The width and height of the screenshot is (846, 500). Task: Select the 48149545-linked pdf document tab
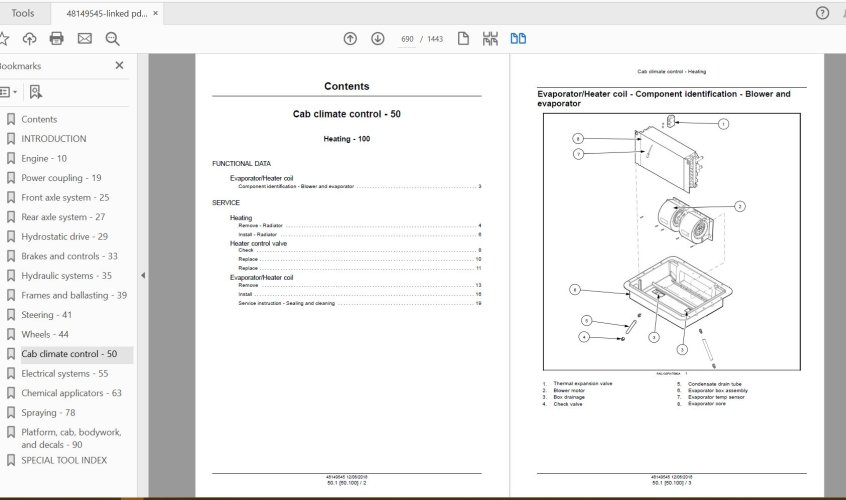pos(106,13)
